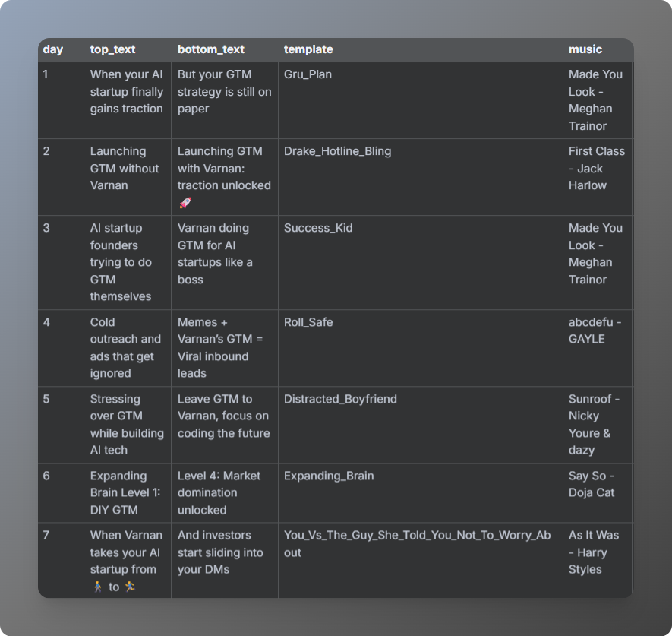Click 'Sunroof - Nicky Youre & dazy' cell
The height and width of the screenshot is (636, 672).
598,425
